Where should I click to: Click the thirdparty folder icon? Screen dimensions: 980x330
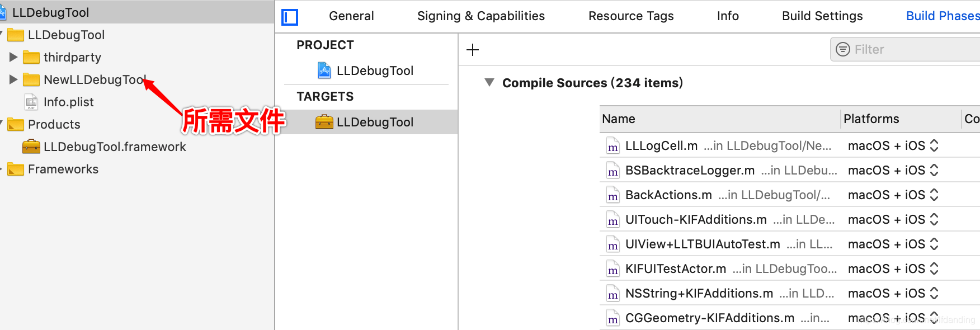31,57
